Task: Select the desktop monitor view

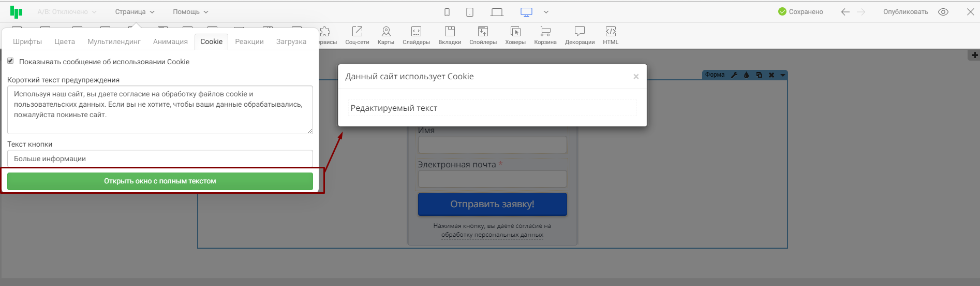Action: coord(526,12)
